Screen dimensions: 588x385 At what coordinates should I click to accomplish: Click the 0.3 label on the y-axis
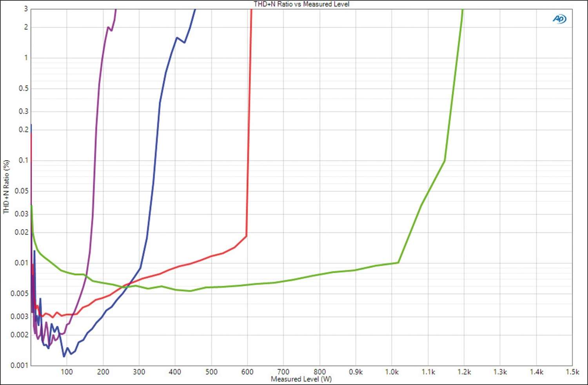click(x=24, y=111)
